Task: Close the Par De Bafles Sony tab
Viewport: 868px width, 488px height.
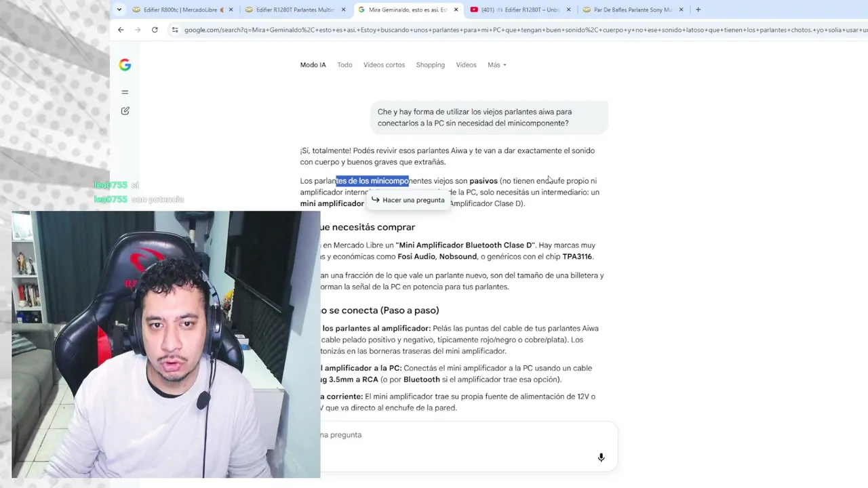Action: [x=681, y=10]
